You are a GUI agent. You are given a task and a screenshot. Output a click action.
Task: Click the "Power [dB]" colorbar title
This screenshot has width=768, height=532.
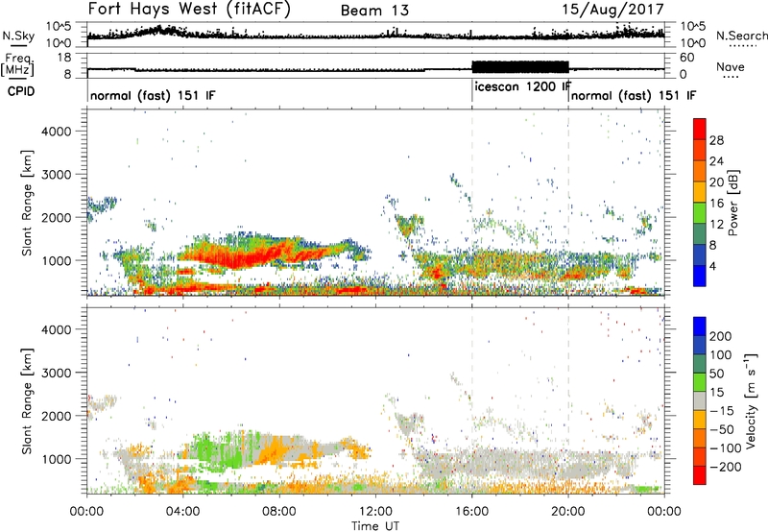pyautogui.click(x=732, y=203)
